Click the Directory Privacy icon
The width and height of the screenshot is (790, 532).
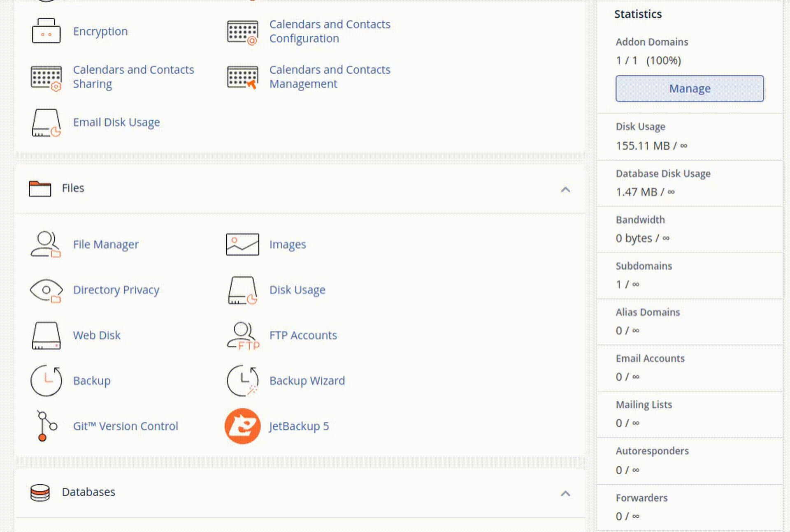point(46,290)
